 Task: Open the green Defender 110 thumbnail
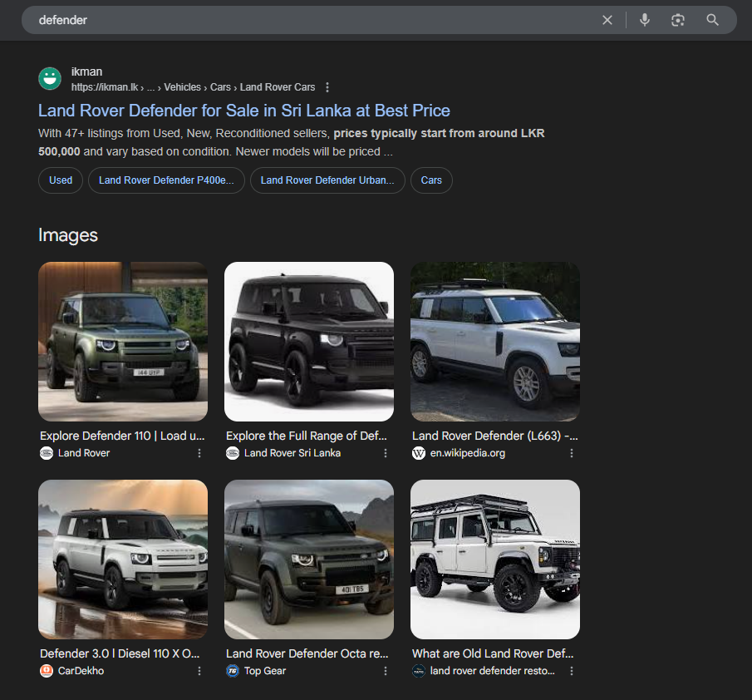tap(123, 342)
